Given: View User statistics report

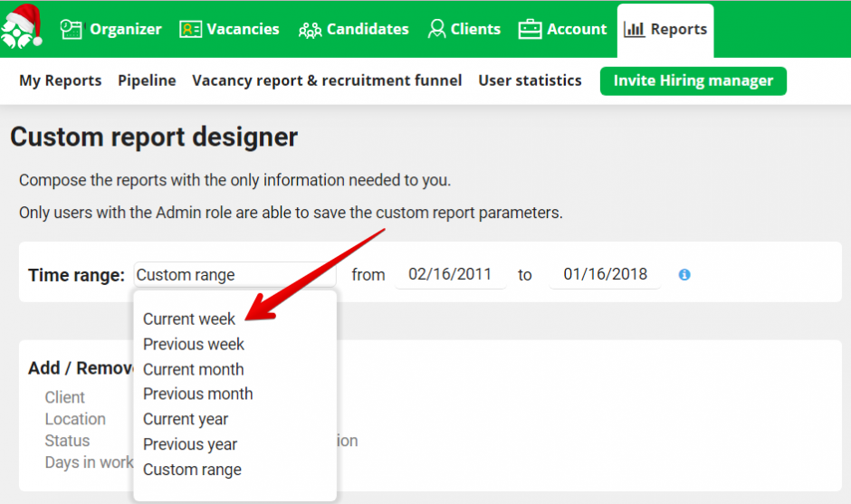Looking at the screenshot, I should coord(530,81).
